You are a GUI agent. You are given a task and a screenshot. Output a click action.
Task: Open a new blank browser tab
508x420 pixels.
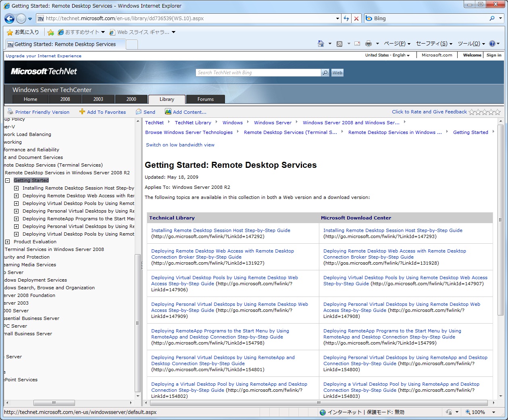click(132, 44)
